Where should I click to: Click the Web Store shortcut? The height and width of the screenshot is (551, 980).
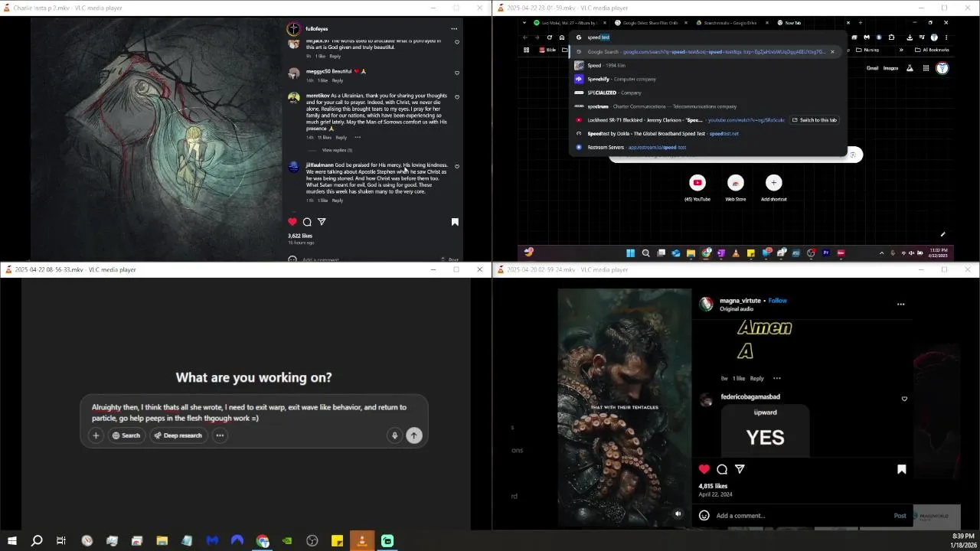tap(736, 187)
